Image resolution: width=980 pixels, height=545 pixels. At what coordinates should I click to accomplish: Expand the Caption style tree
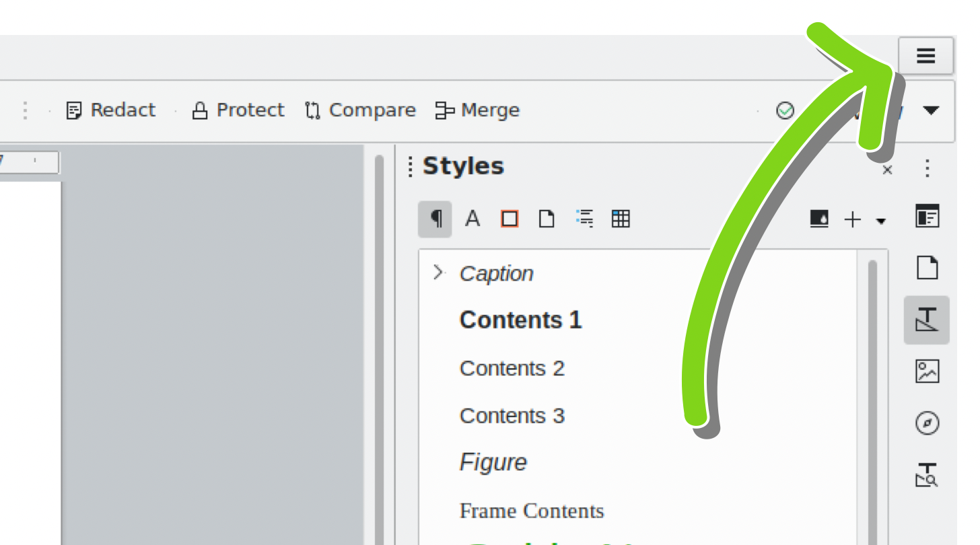(x=438, y=272)
